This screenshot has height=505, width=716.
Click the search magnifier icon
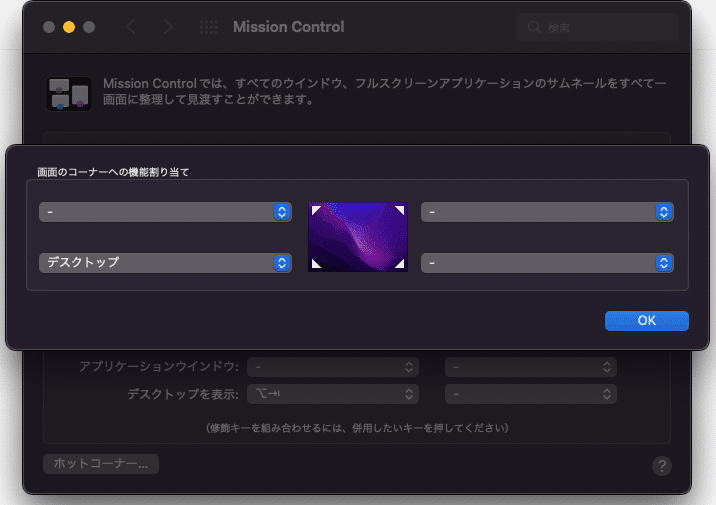[x=534, y=27]
